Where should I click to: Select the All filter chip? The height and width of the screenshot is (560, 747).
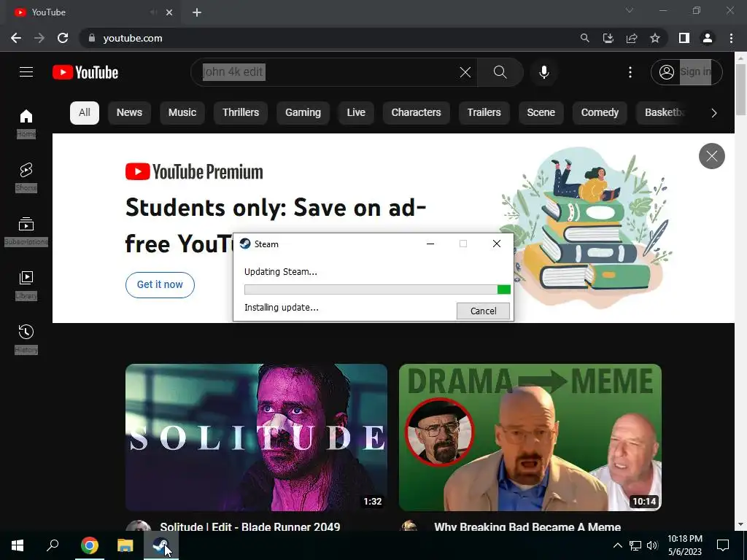tap(85, 113)
